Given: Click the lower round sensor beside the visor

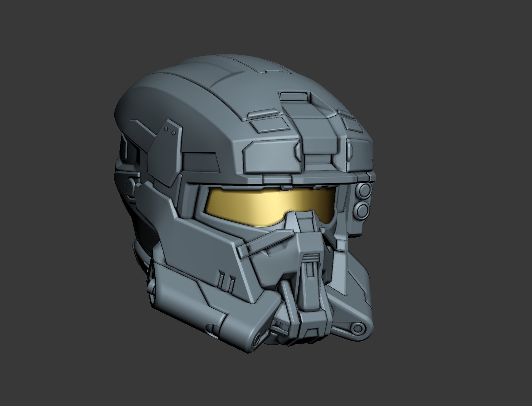Looking at the screenshot, I should (x=362, y=210).
